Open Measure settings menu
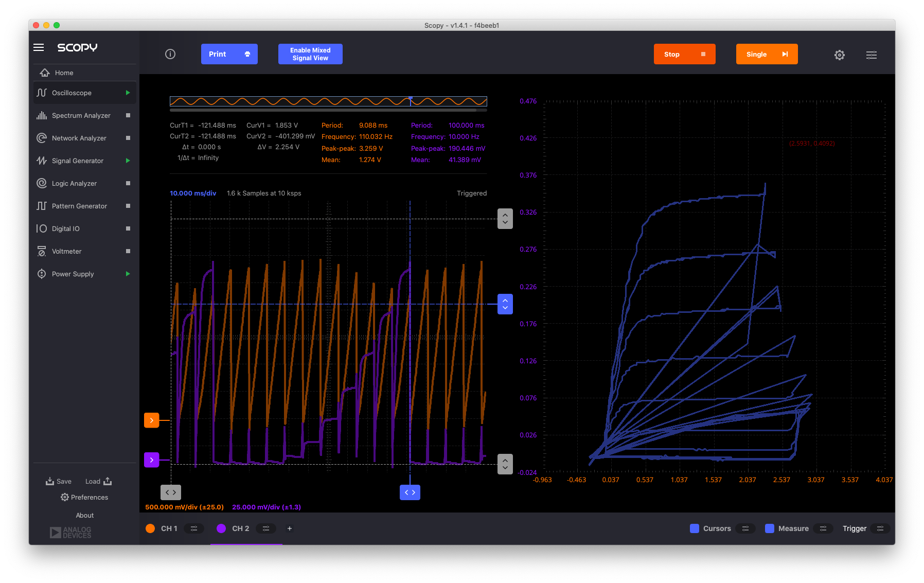Screen dimensions: 924x583 pyautogui.click(x=823, y=528)
